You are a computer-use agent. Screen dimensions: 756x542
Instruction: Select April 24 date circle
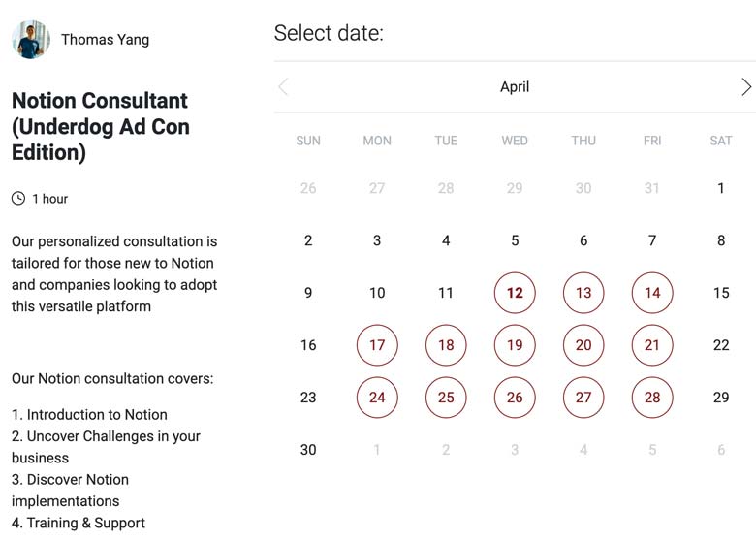coord(377,398)
